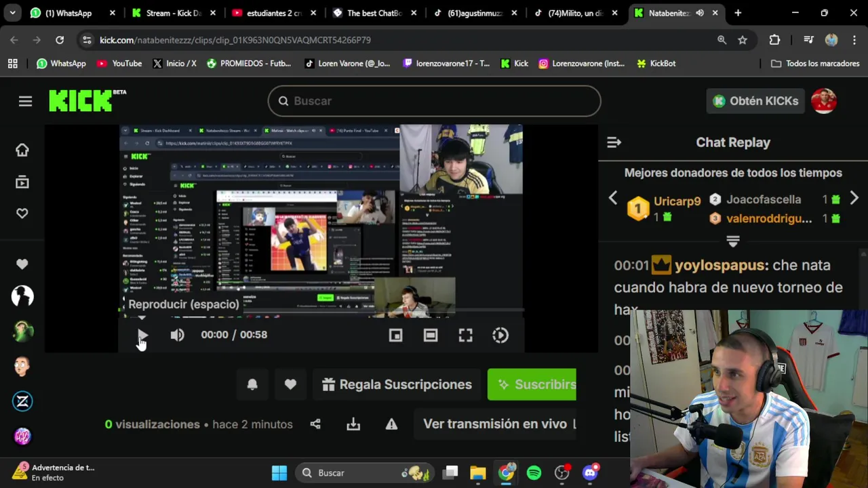
Task: Seek on the clip progress bar
Action: pyautogui.click(x=321, y=310)
